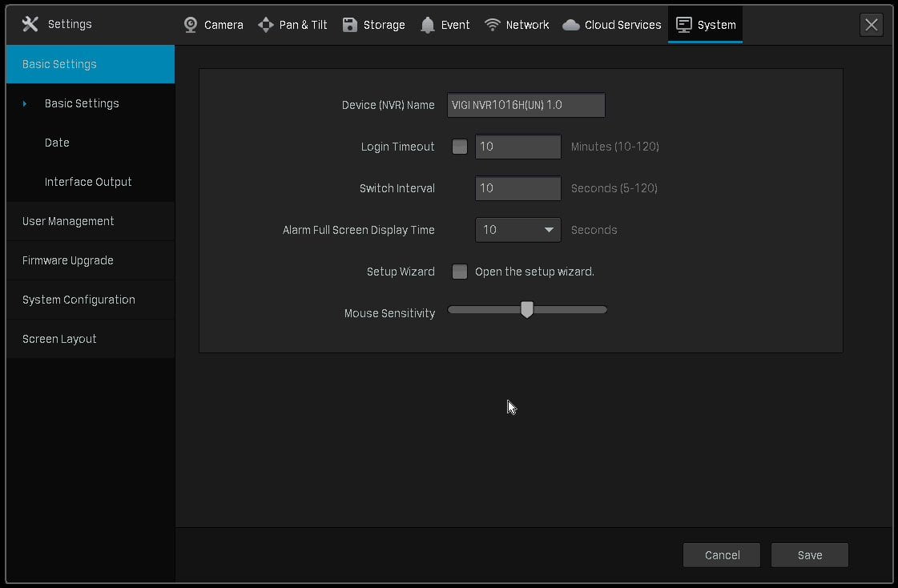Click the Cloud Services cloud icon
Viewport: 898px width, 588px height.
pyautogui.click(x=571, y=25)
